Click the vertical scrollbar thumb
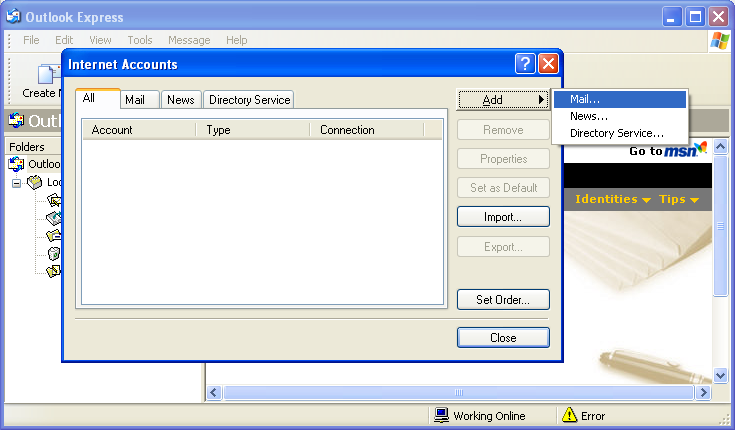This screenshot has height=430, width=735. 720,226
